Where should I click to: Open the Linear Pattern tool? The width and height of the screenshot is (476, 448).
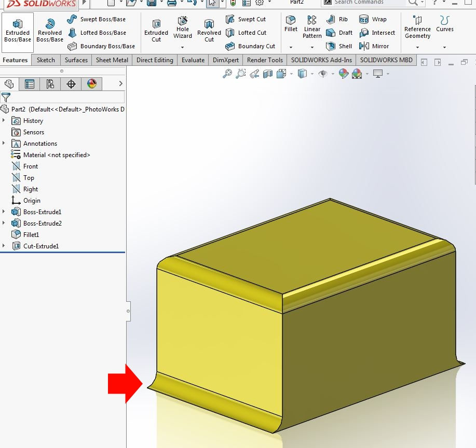(312, 27)
